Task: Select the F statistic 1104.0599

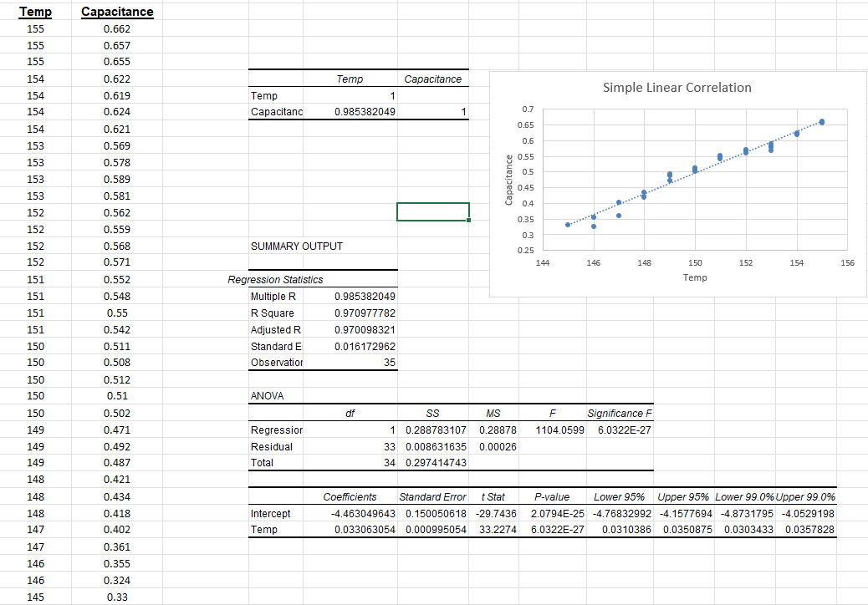Action: click(x=559, y=430)
